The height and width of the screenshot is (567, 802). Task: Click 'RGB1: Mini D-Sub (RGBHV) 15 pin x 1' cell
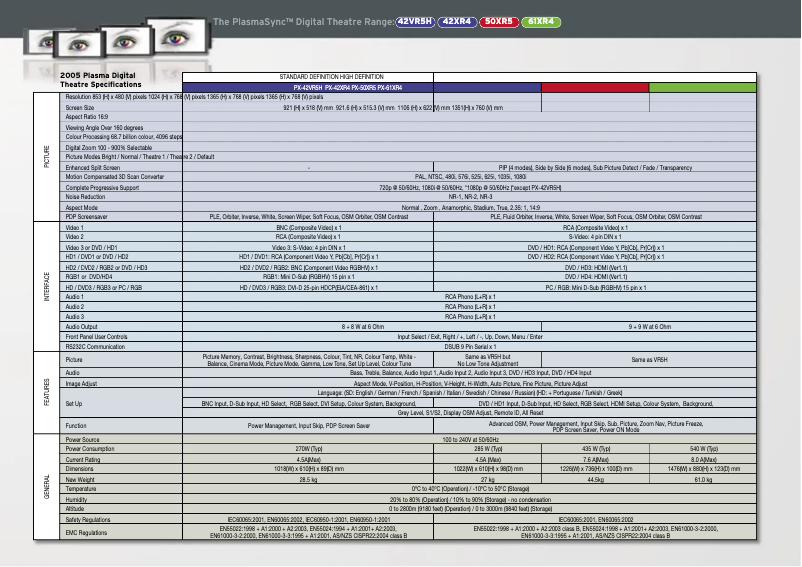(308, 277)
